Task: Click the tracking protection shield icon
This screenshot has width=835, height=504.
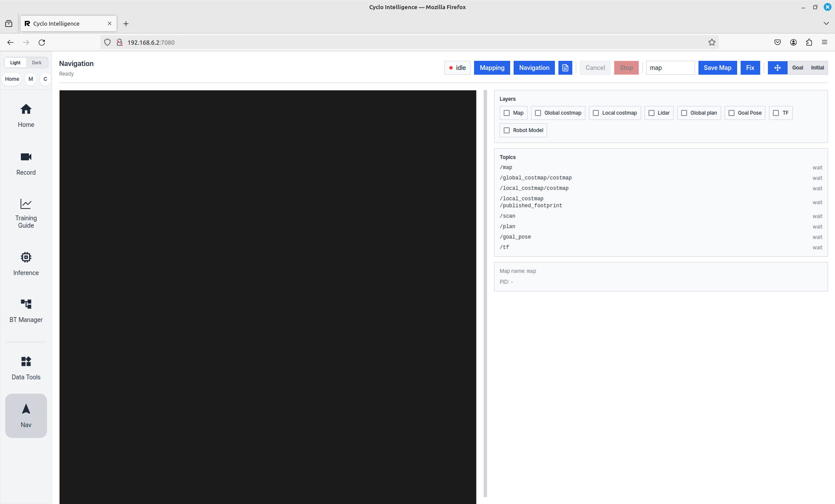Action: point(107,43)
